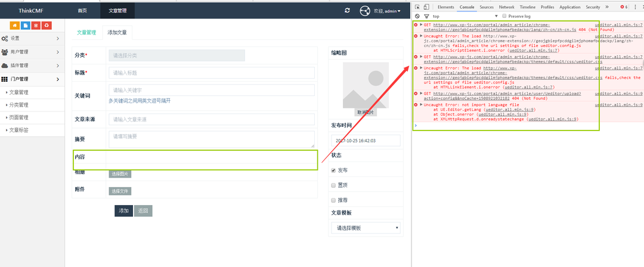Screen dimensions: 644x267
Task: Select 文章管理 in the top navbar
Action: coord(117,11)
